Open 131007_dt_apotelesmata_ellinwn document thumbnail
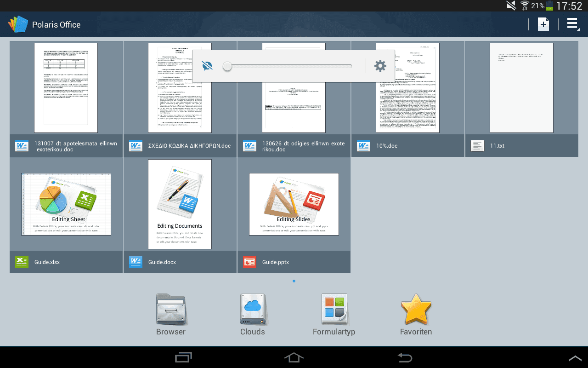Screen dimensions: 588x368 (x=66, y=88)
